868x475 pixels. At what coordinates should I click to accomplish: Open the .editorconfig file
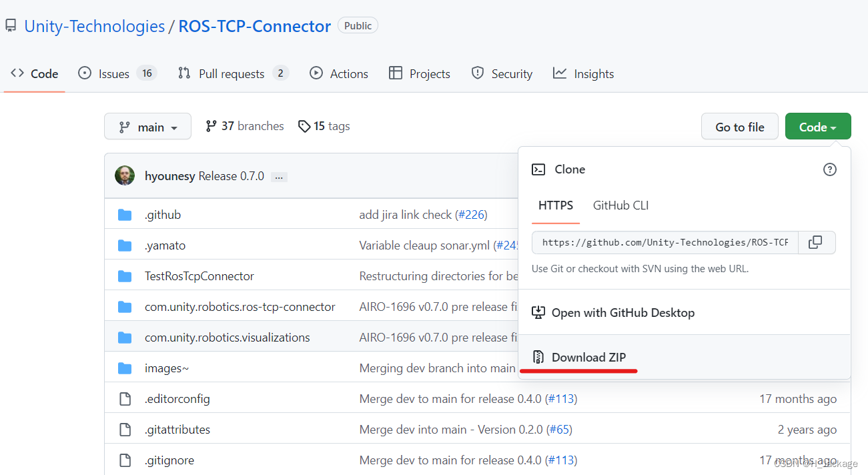(x=177, y=399)
